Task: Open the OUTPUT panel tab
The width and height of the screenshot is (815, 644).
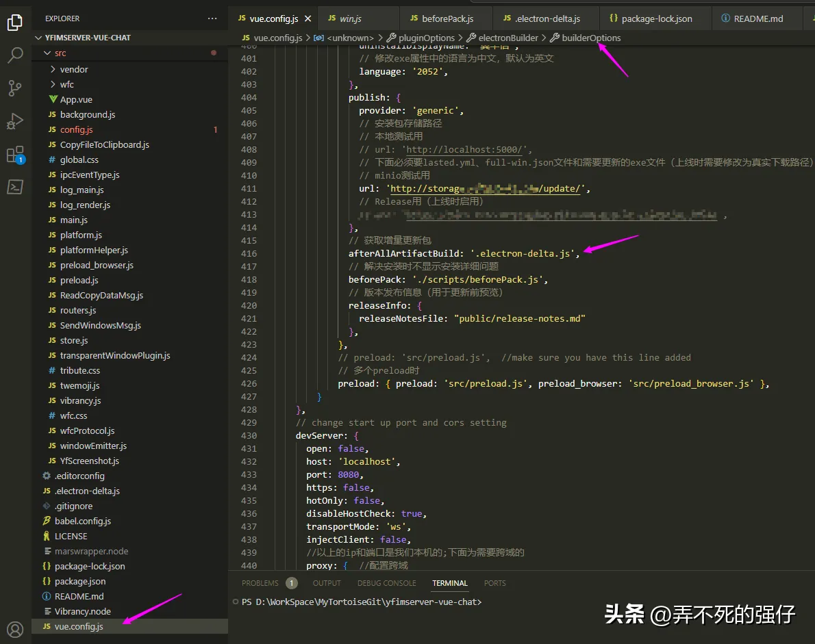Action: click(x=327, y=583)
